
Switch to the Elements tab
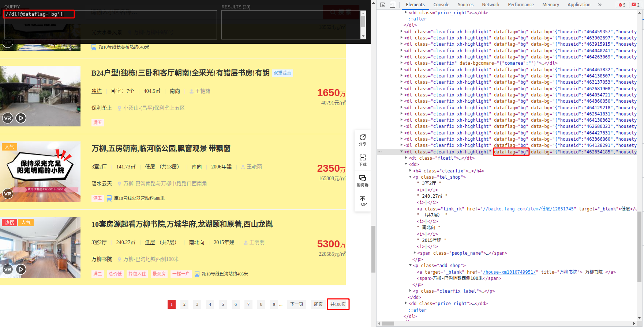click(x=415, y=5)
